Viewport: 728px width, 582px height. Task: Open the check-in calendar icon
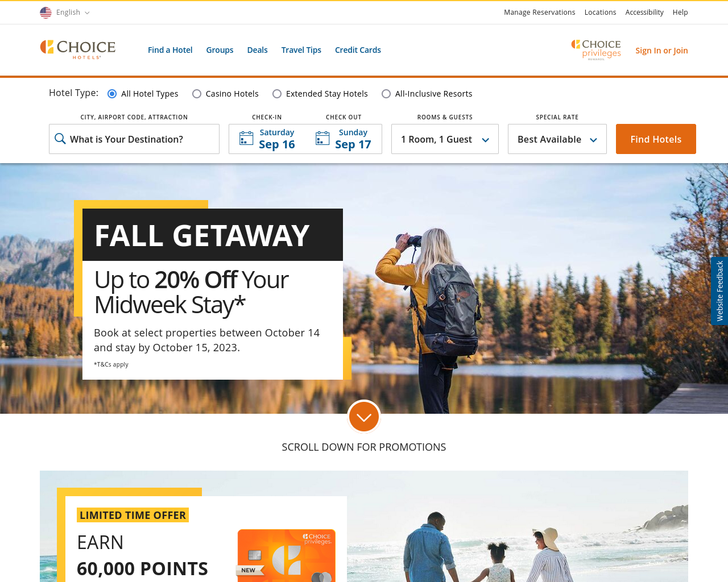pos(246,139)
